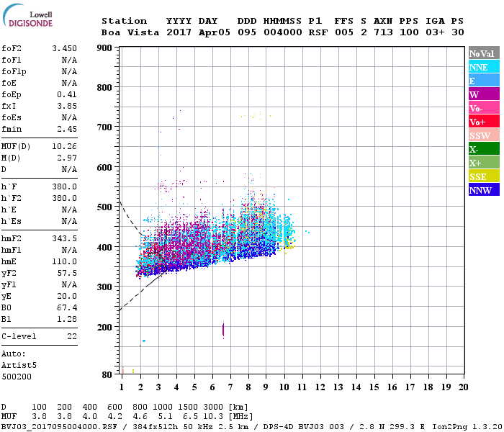Click the Ion2Png 1.3.20 version text
This screenshot has width=504, height=432.
coord(467,427)
